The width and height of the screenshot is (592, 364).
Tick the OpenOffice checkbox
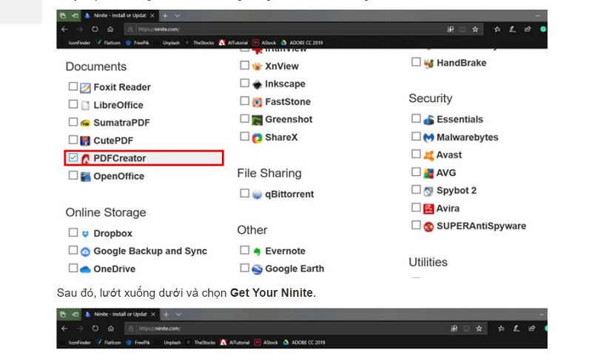73,175
